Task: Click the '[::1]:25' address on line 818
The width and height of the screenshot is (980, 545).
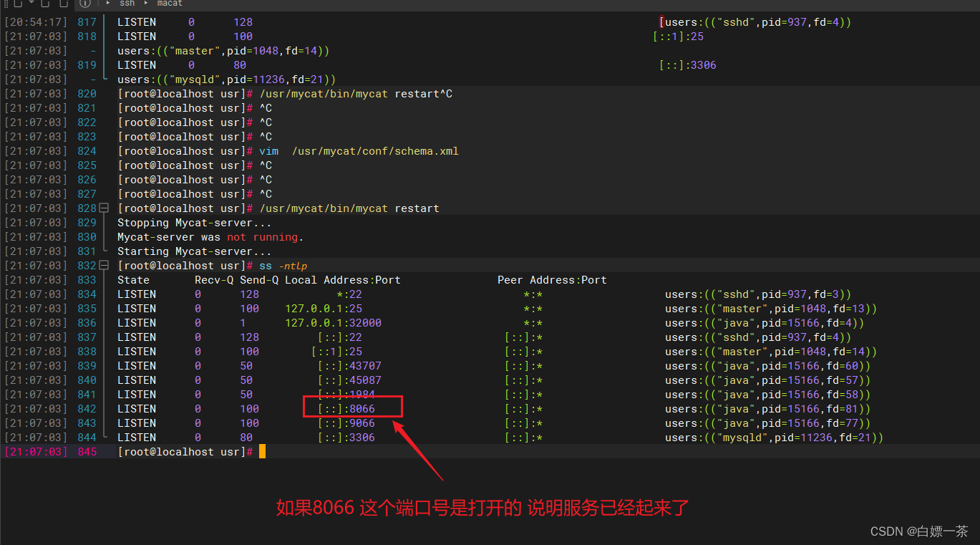Action: pyautogui.click(x=679, y=37)
